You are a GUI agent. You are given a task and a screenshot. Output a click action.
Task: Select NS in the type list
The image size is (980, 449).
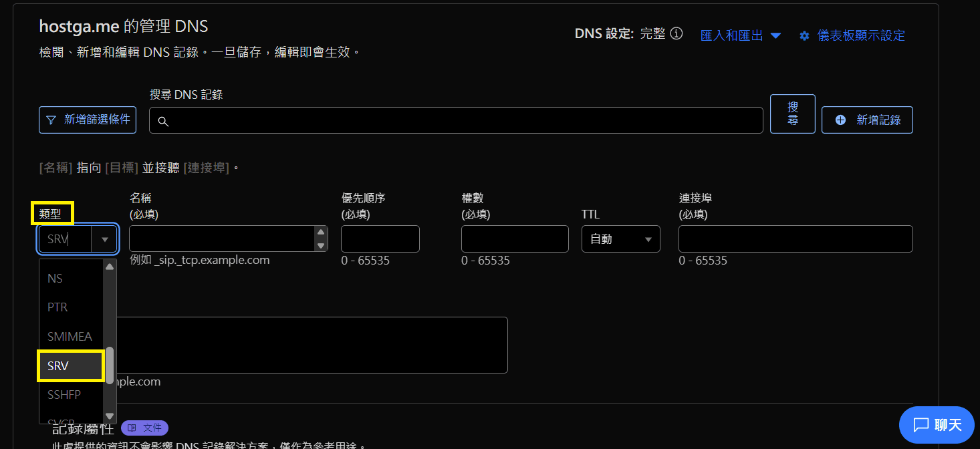click(x=71, y=279)
